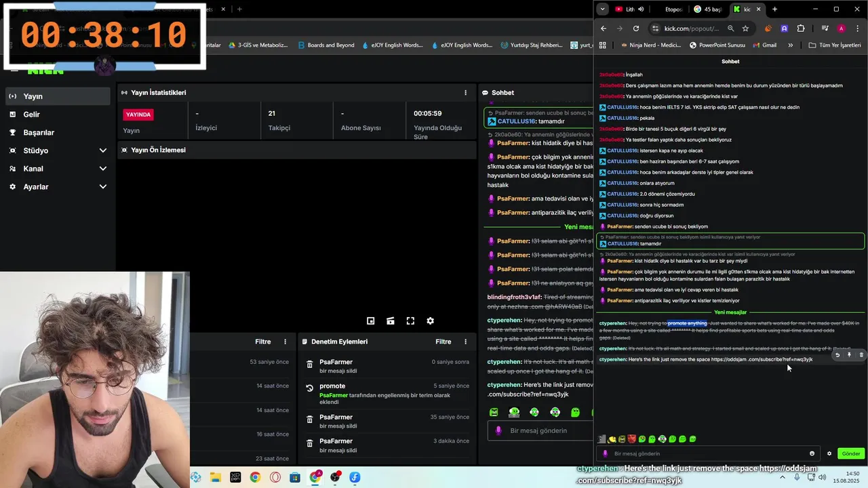
Task: Open the tab search dropdown arrow
Action: (x=602, y=9)
